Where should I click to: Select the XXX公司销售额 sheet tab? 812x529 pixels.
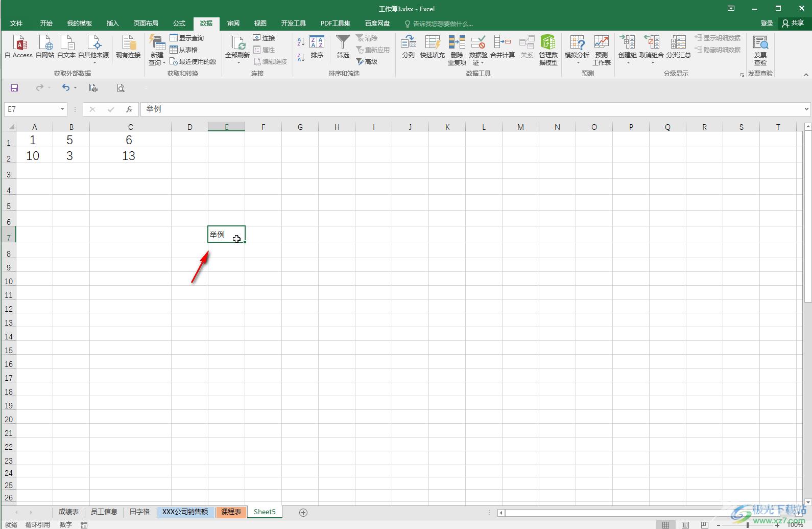(185, 512)
